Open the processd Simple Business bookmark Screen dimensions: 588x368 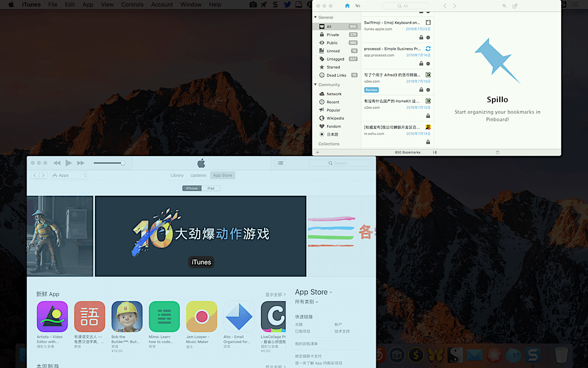pos(397,56)
